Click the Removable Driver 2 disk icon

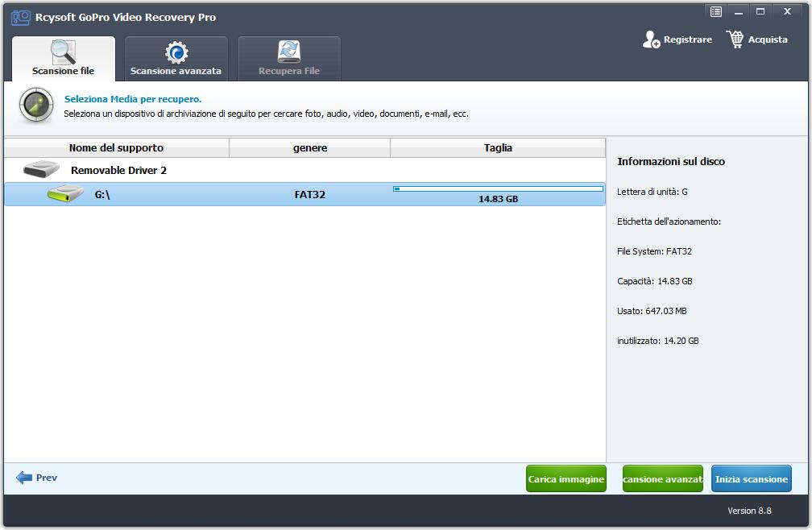point(41,170)
